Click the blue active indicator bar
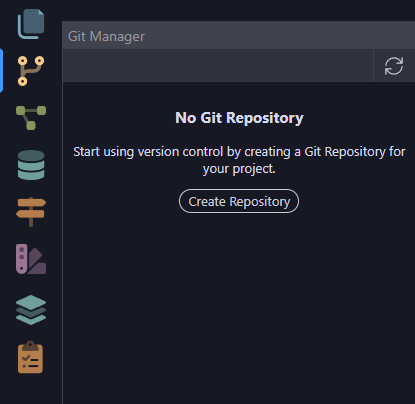This screenshot has height=404, width=415. (x=1, y=71)
